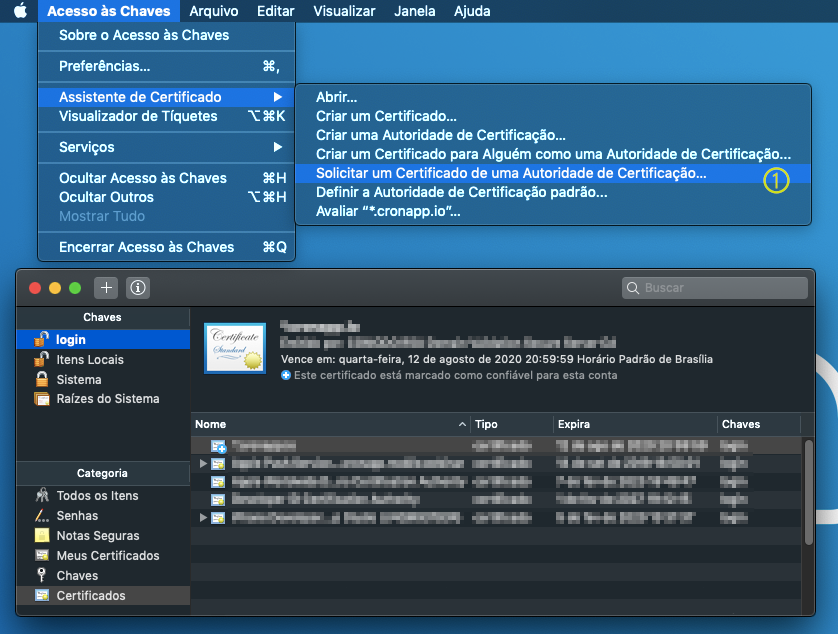Click the blue plus trust indicator icon
Viewport: 838px width, 634px height.
click(x=286, y=375)
